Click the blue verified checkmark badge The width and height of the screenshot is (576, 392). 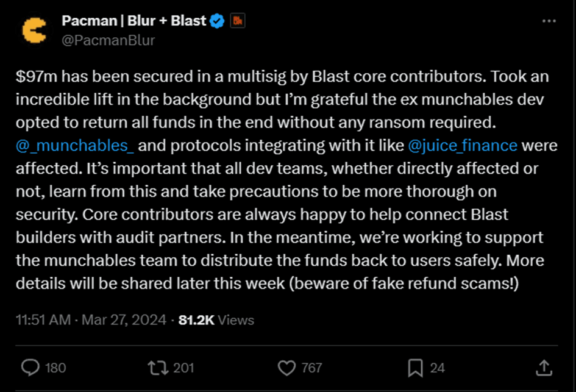tap(217, 21)
